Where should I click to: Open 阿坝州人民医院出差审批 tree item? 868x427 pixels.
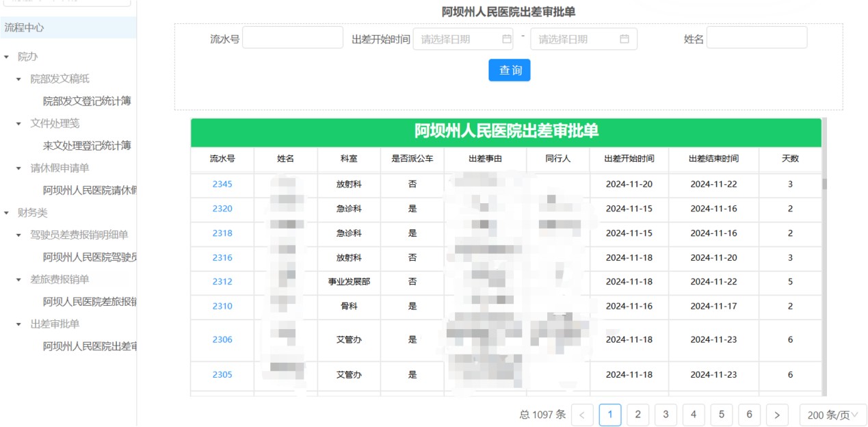(90, 346)
